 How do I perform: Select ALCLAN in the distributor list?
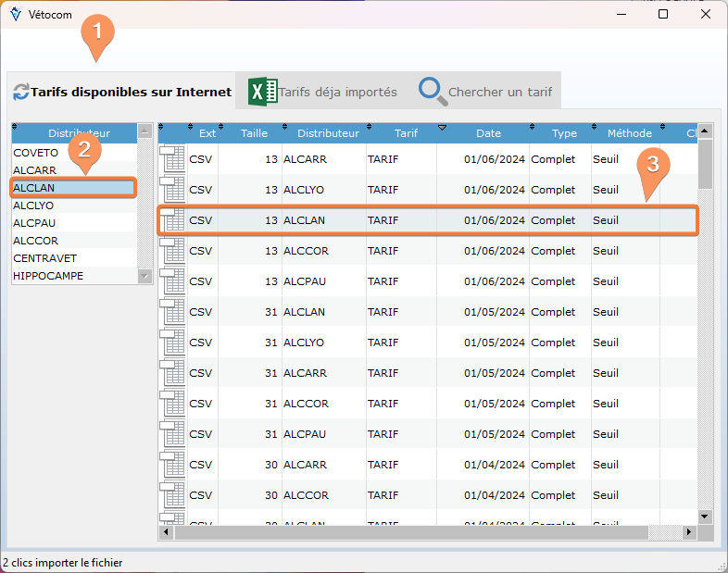click(x=74, y=188)
